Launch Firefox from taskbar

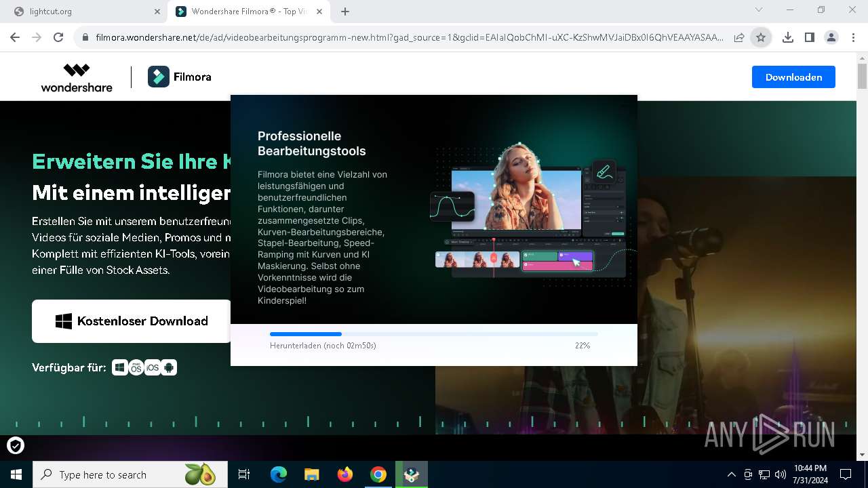pyautogui.click(x=345, y=474)
